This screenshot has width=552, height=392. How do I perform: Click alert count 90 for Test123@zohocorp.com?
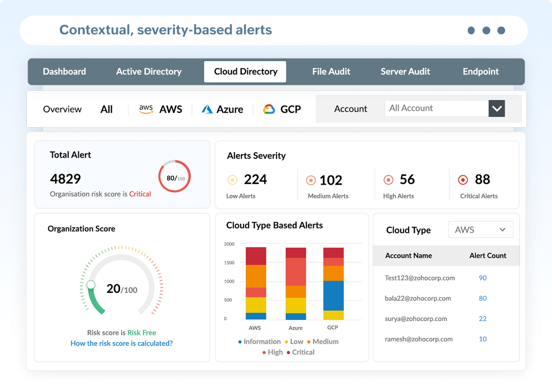483,278
